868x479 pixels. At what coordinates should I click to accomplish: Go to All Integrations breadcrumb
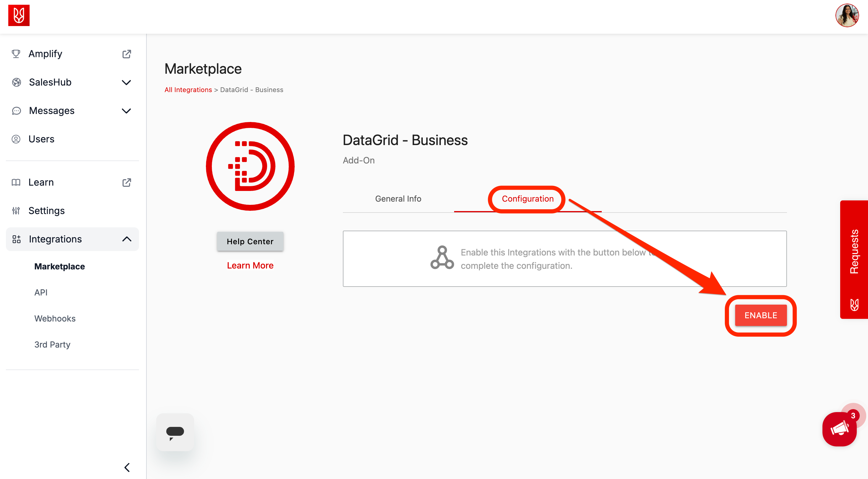point(188,90)
